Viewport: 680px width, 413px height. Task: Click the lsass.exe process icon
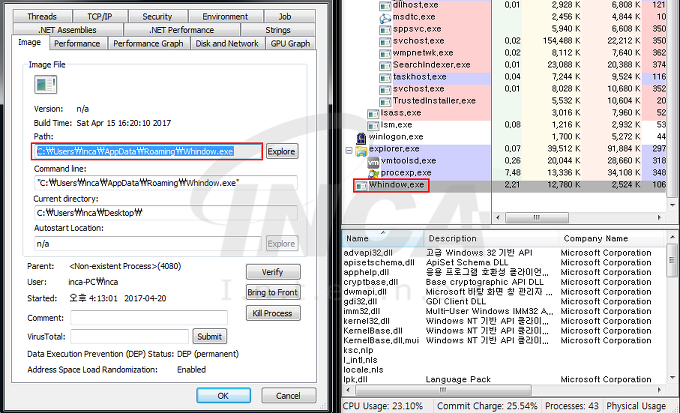point(373,114)
